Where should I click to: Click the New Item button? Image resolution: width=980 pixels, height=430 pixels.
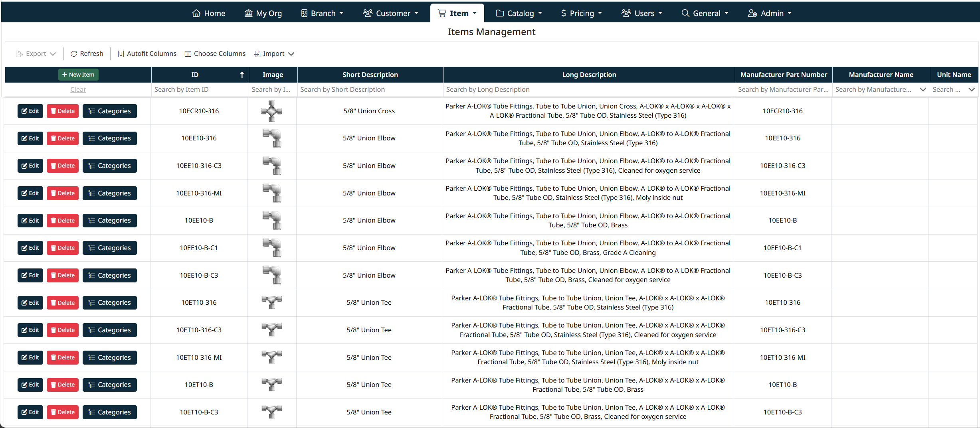point(78,75)
